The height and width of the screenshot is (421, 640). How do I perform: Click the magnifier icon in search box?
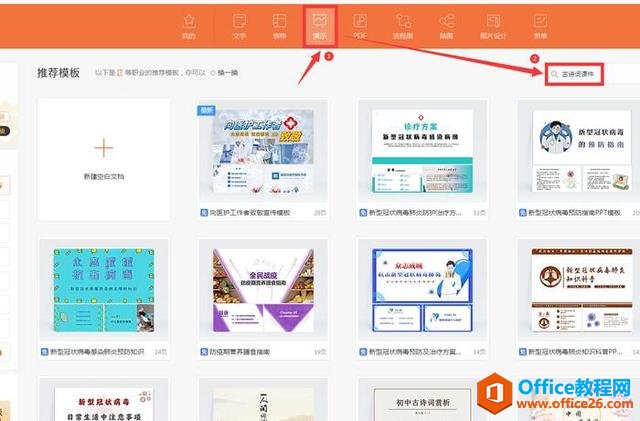pyautogui.click(x=554, y=74)
